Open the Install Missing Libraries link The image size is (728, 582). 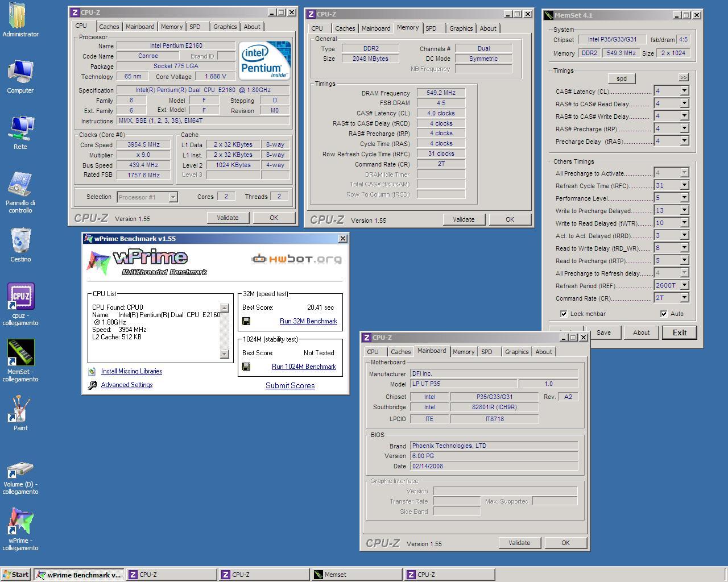click(131, 371)
